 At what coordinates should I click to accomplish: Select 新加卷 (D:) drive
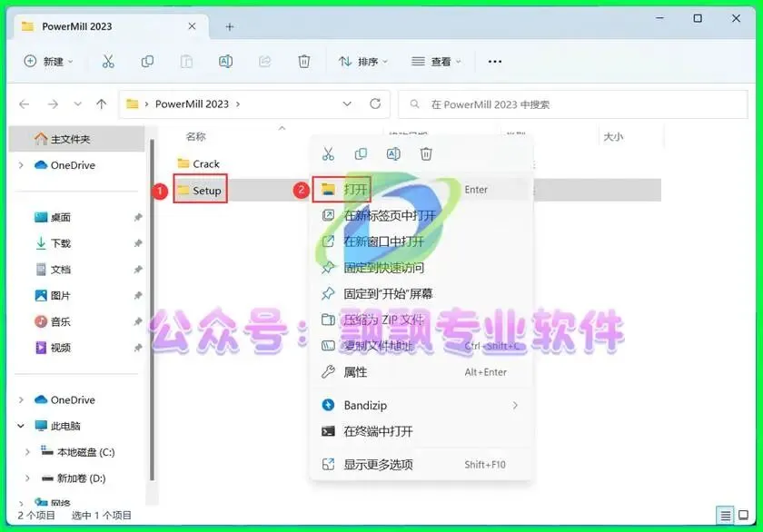pos(81,478)
